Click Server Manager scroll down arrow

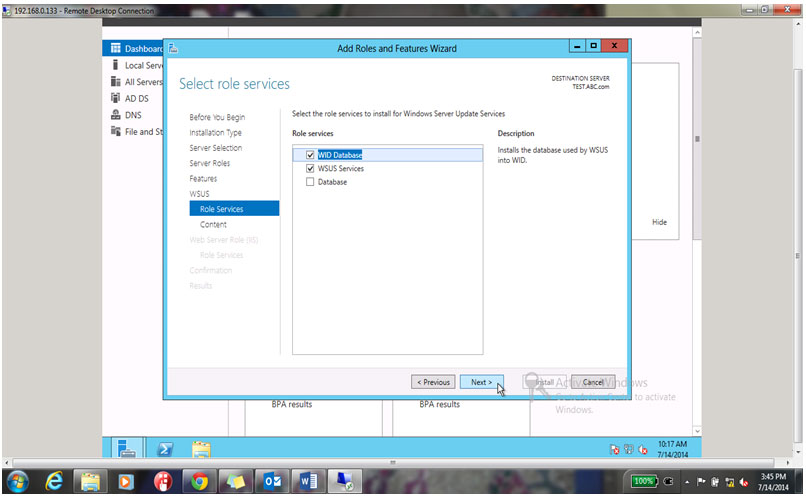pyautogui.click(x=697, y=431)
